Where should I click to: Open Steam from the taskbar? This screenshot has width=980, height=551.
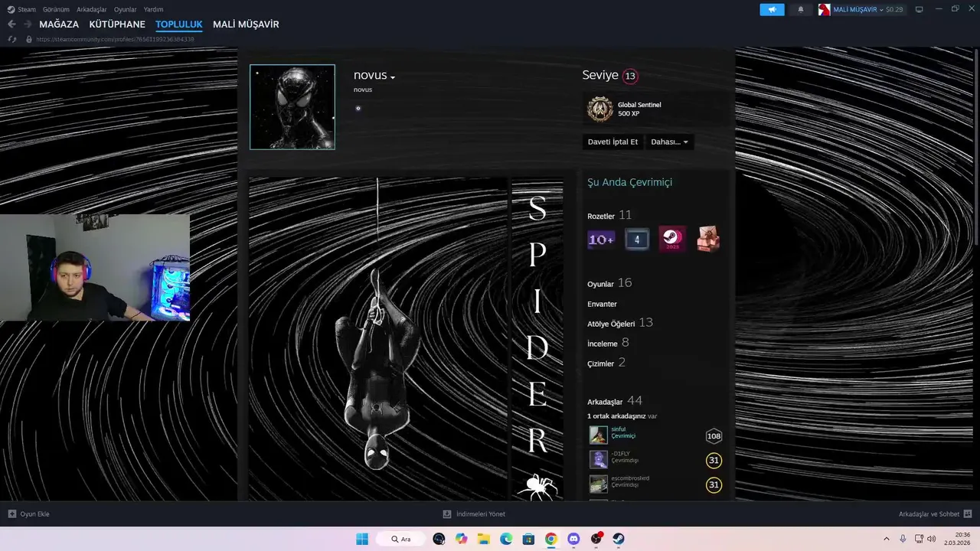tap(619, 539)
